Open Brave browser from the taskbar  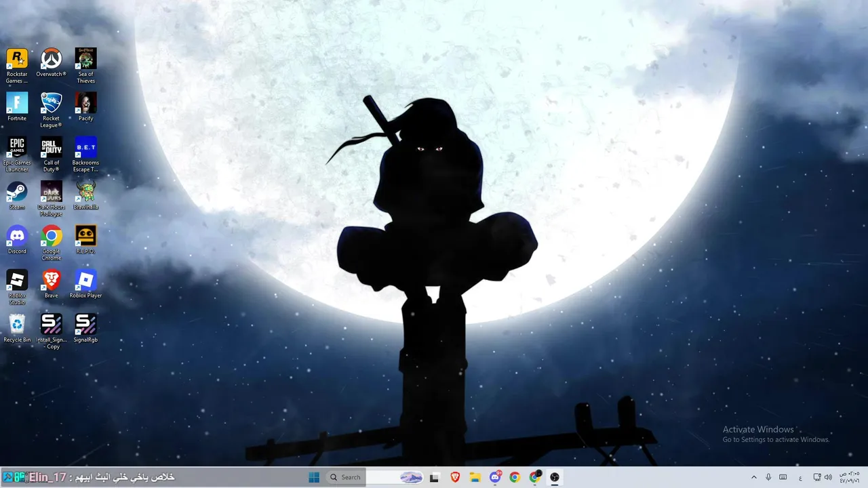point(455,477)
